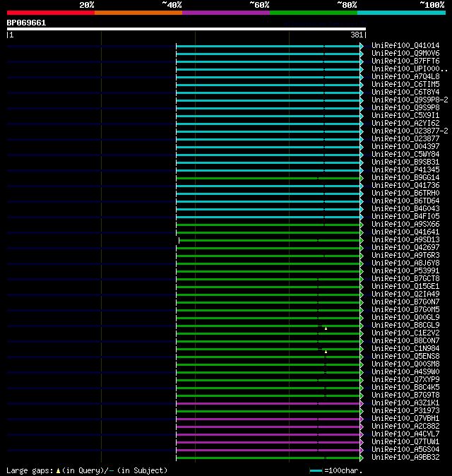The height and width of the screenshot is (476, 452).
Task: Click the green alignment bar for UniRef100_B9GG14
Action: tap(268, 178)
